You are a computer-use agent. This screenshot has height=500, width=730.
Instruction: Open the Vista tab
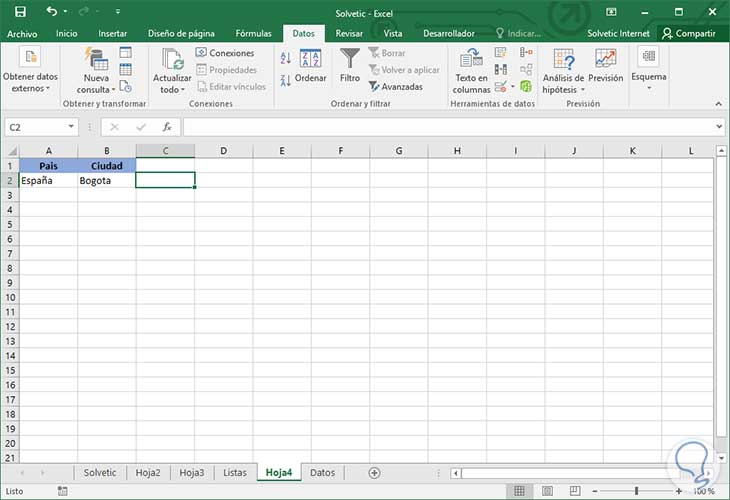click(x=392, y=34)
